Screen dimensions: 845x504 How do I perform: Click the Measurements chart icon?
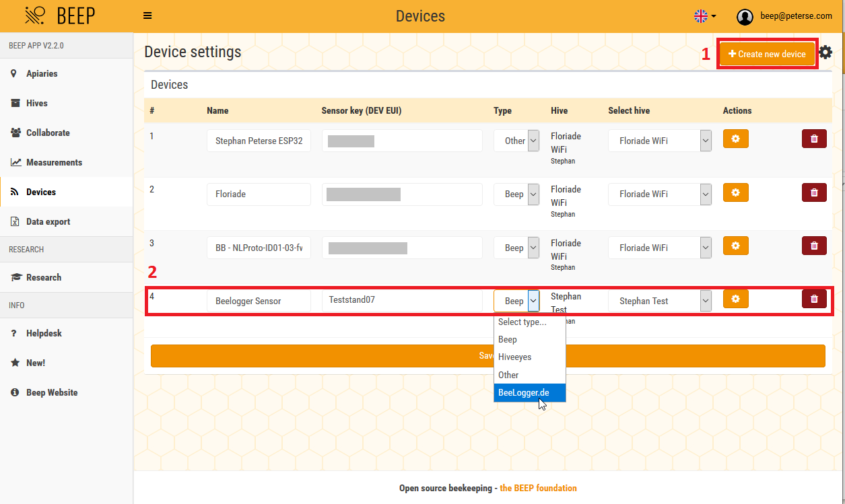pyautogui.click(x=15, y=162)
